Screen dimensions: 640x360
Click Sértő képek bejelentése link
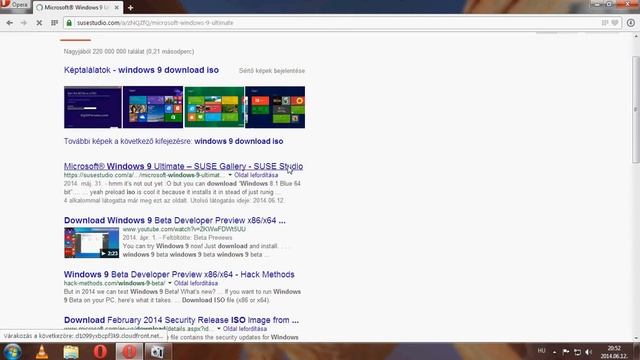coord(272,71)
